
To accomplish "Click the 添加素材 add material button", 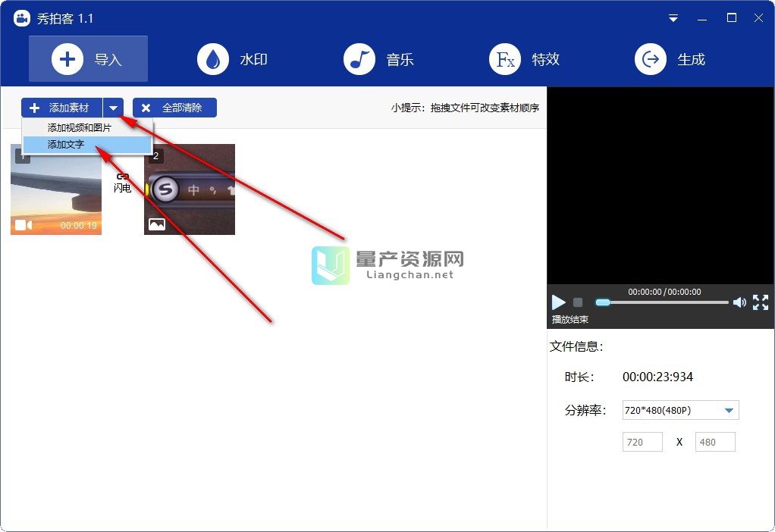I will 61,108.
